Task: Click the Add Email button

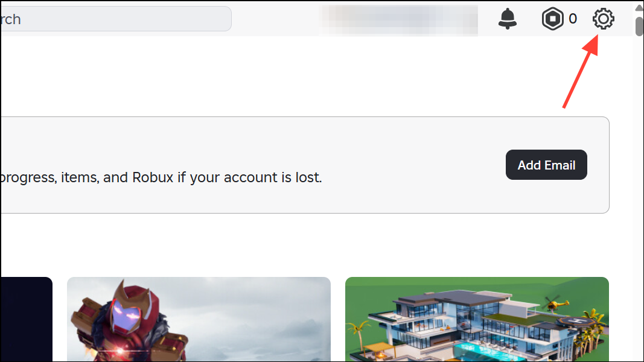Action: coord(546,165)
